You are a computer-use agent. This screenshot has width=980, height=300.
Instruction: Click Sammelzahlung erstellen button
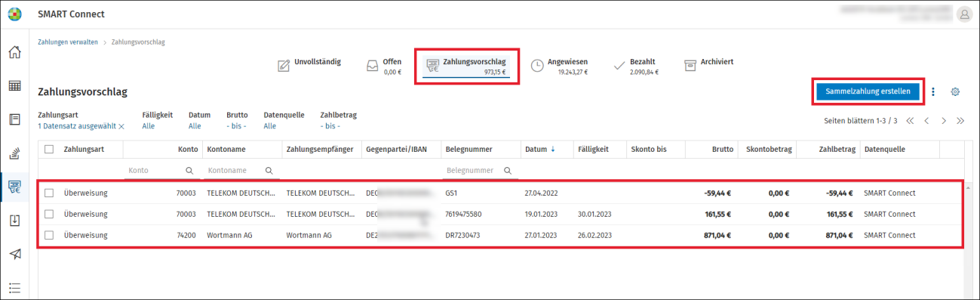click(868, 91)
